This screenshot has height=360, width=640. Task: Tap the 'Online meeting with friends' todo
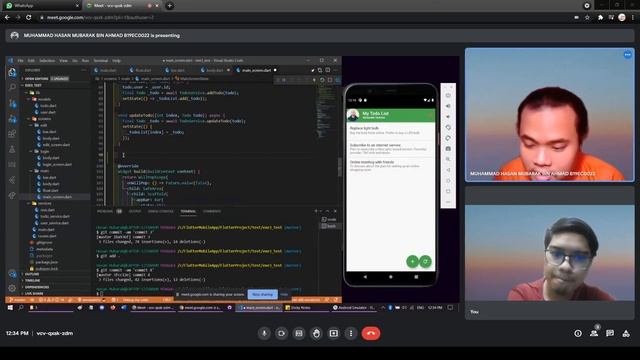(x=390, y=165)
